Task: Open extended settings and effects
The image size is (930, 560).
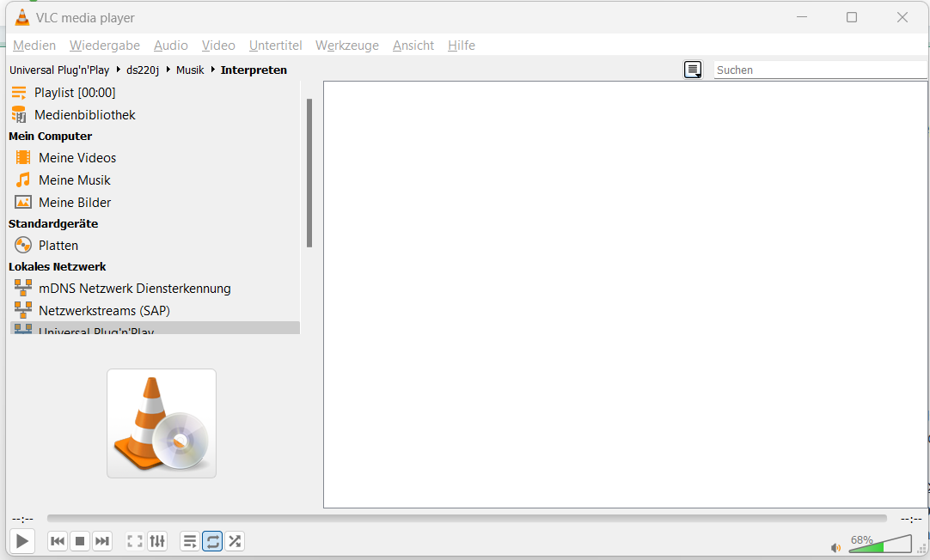Action: (x=157, y=541)
